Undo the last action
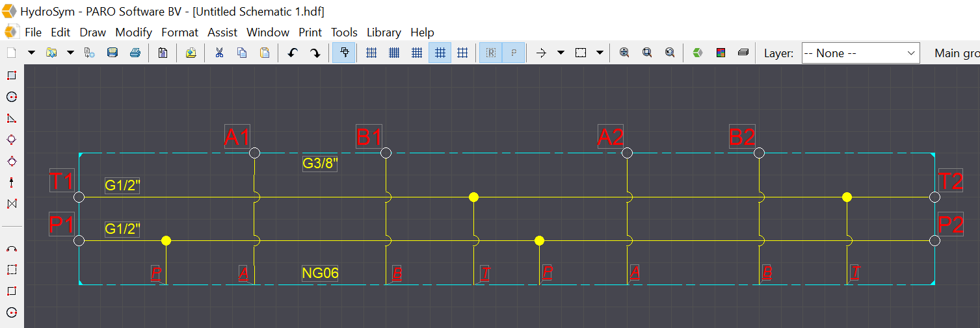 click(x=293, y=53)
